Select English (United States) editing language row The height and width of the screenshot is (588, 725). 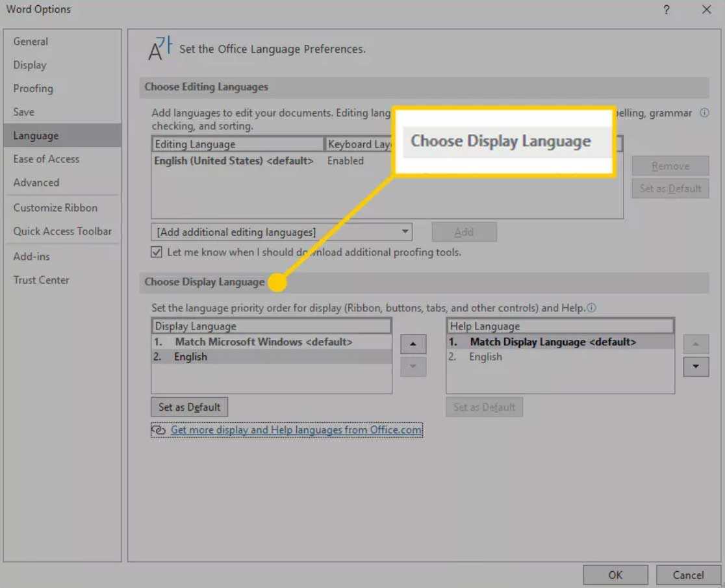(234, 160)
